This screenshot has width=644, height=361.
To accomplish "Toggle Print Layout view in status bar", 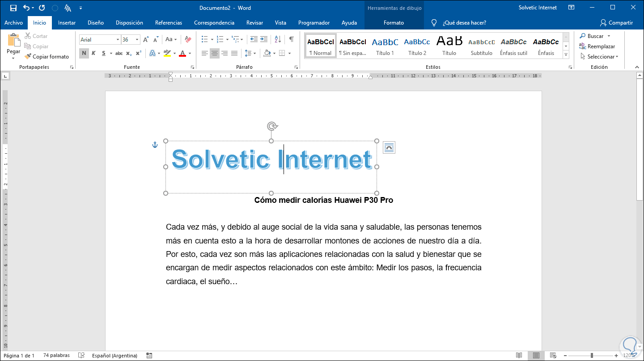I will click(536, 356).
